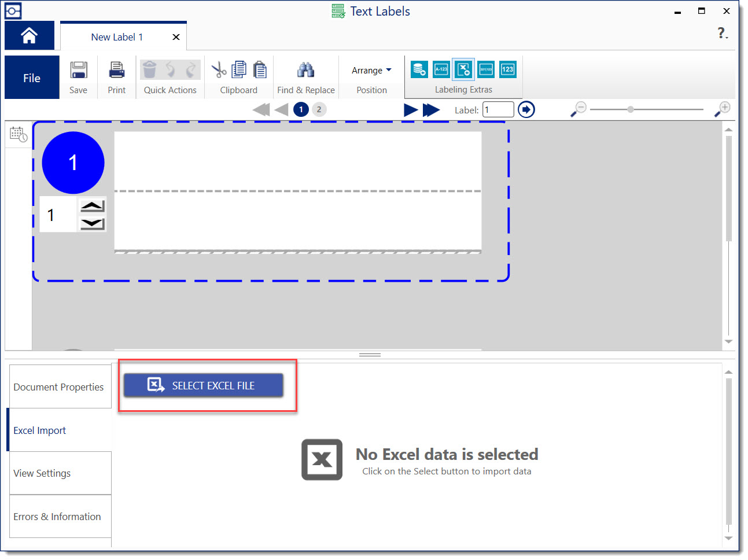The height and width of the screenshot is (560, 748).
Task: Click the Paste clipboard icon
Action: click(260, 70)
